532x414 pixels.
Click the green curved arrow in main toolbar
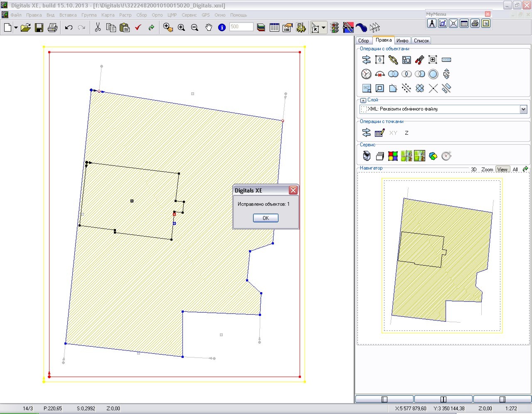click(151, 27)
